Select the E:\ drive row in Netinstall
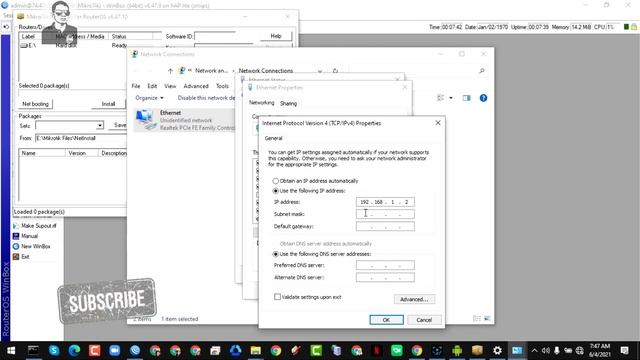Screen dimensions: 640x360 click(73, 46)
